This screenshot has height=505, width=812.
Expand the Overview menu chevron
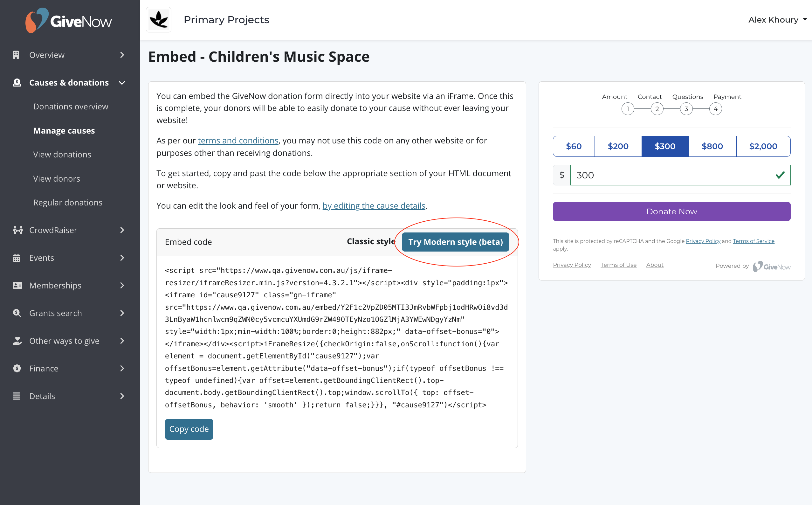[x=122, y=55]
